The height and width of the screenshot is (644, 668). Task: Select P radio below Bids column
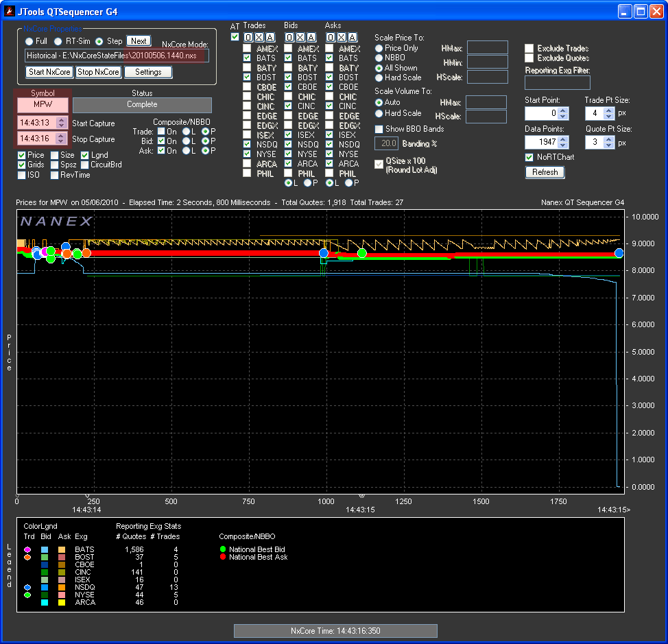coord(307,182)
